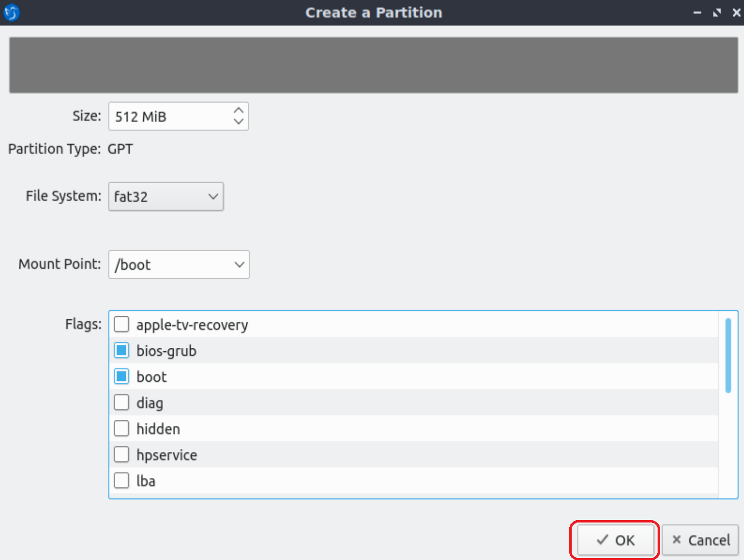
Task: Enable the hidden flag
Action: tap(121, 428)
